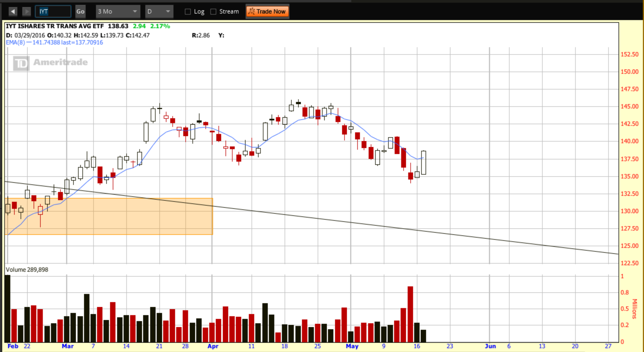Enable the Log scale checkbox
The height and width of the screenshot is (352, 644).
(x=188, y=12)
